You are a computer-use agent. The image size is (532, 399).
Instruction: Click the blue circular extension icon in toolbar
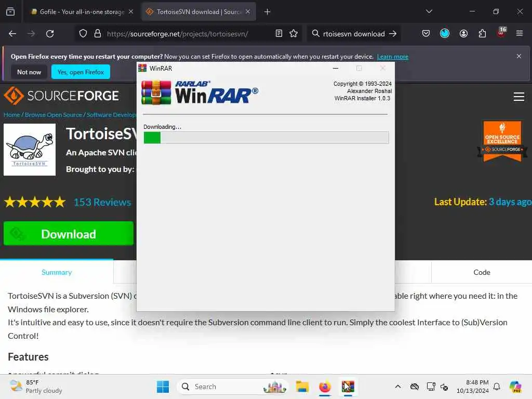(445, 33)
